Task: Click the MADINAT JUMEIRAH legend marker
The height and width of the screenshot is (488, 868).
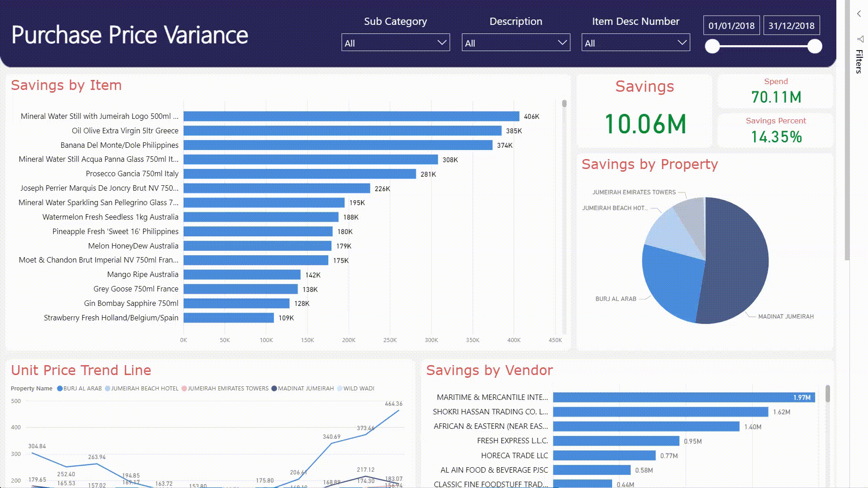Action: (x=274, y=389)
